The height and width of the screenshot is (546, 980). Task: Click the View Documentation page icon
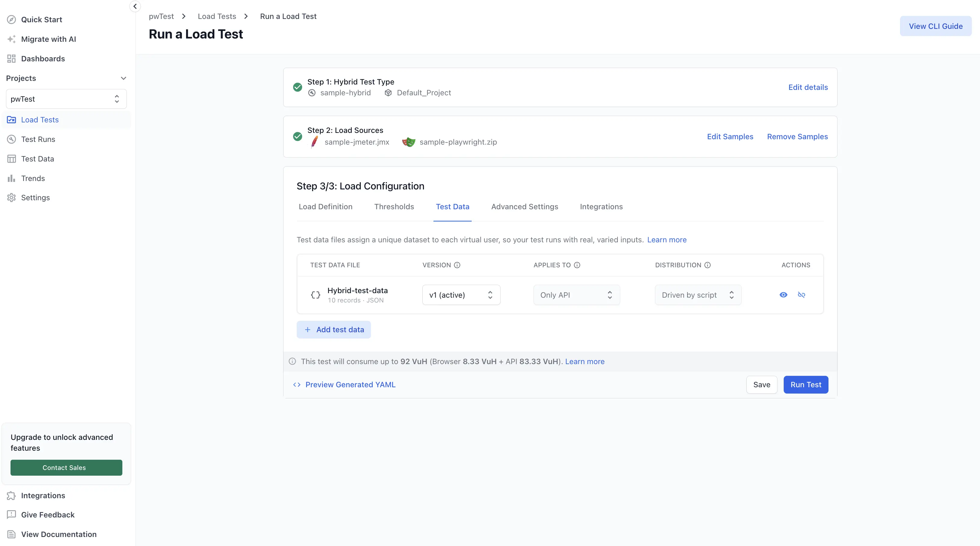(x=11, y=534)
